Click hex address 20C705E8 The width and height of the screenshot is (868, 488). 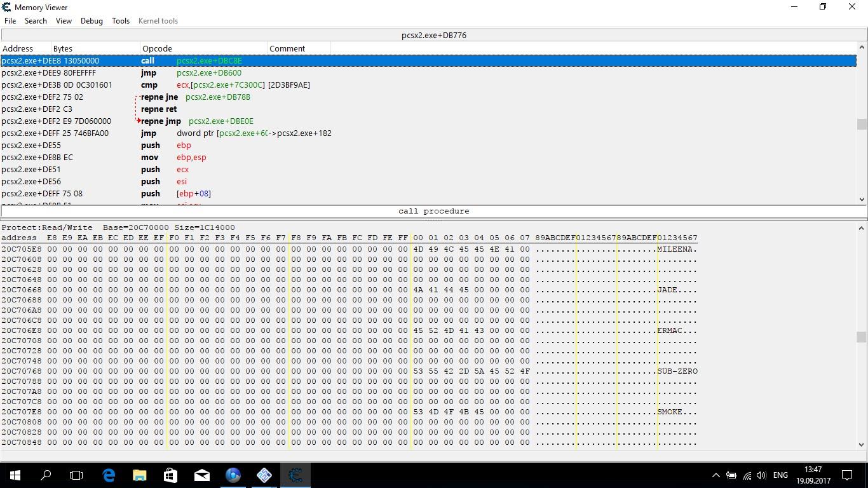point(22,249)
